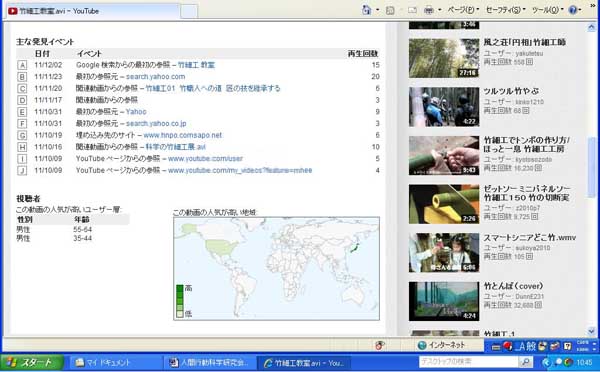Click the page scrollbar down arrow

point(592,331)
